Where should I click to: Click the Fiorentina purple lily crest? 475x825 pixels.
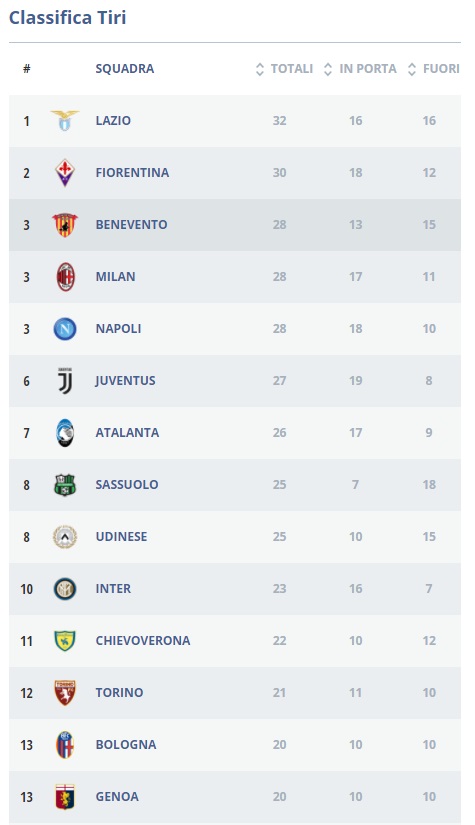(x=65, y=173)
